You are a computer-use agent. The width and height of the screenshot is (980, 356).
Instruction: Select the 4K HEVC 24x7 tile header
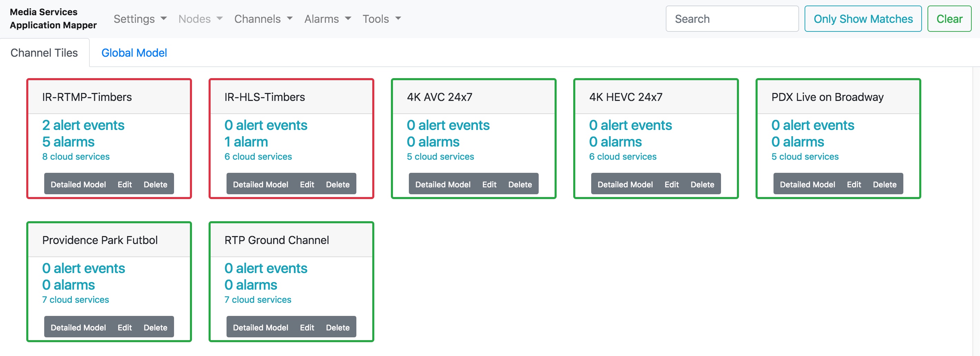click(x=656, y=97)
